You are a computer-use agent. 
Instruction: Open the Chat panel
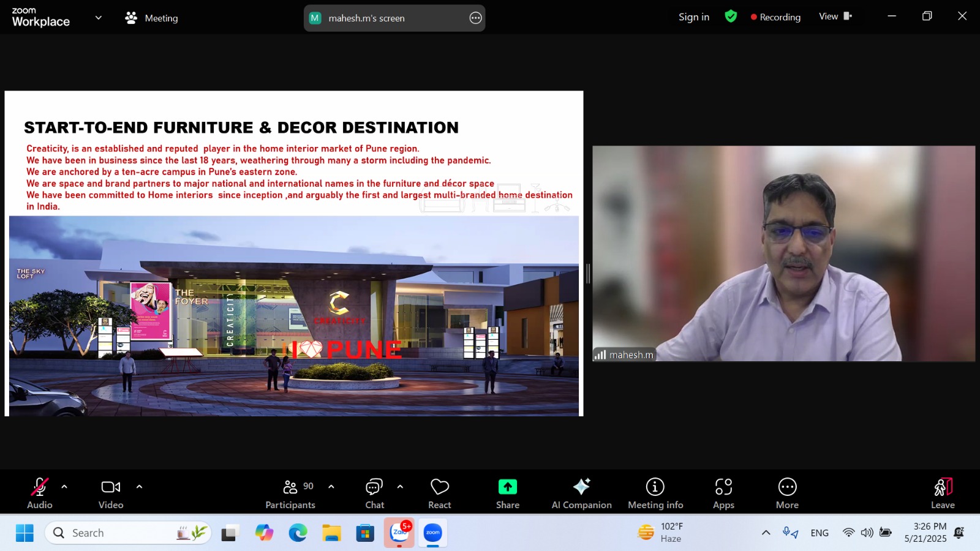(374, 493)
